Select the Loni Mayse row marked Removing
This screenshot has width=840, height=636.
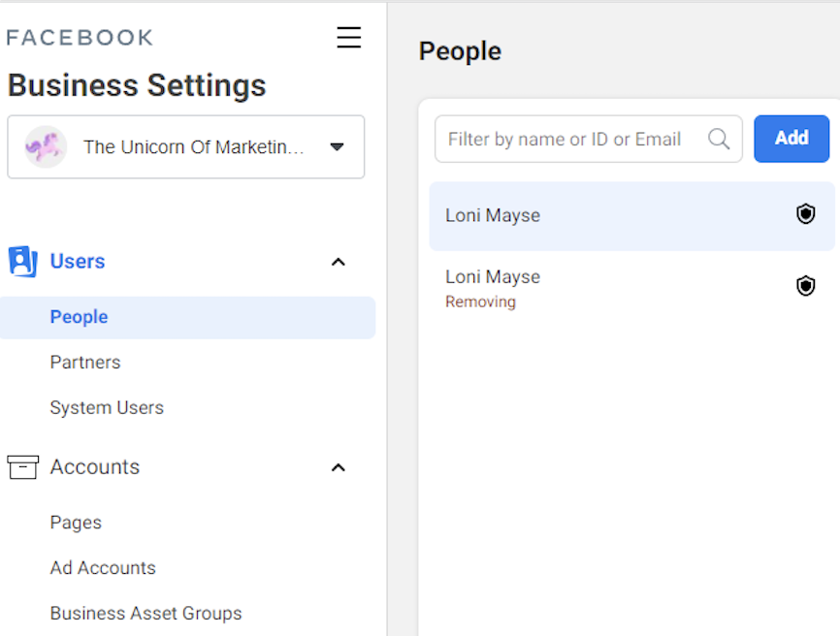pyautogui.click(x=631, y=288)
